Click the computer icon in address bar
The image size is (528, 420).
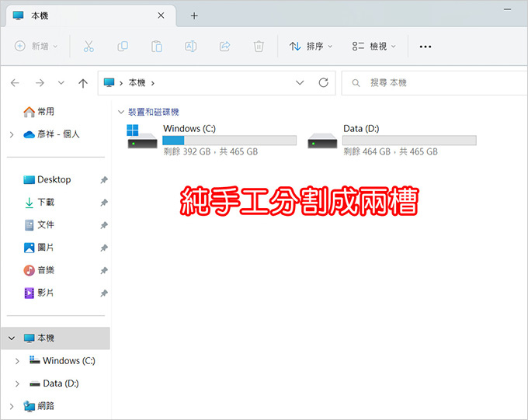[109, 82]
